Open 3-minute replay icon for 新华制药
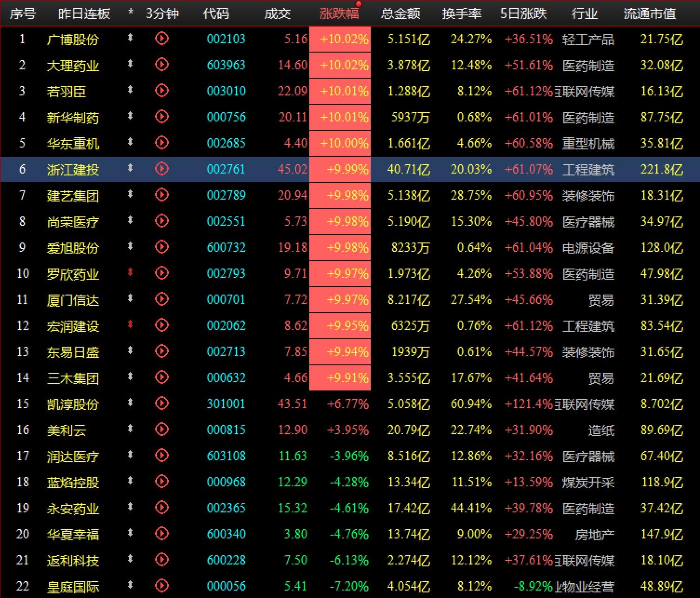This screenshot has height=598, width=700. (161, 116)
